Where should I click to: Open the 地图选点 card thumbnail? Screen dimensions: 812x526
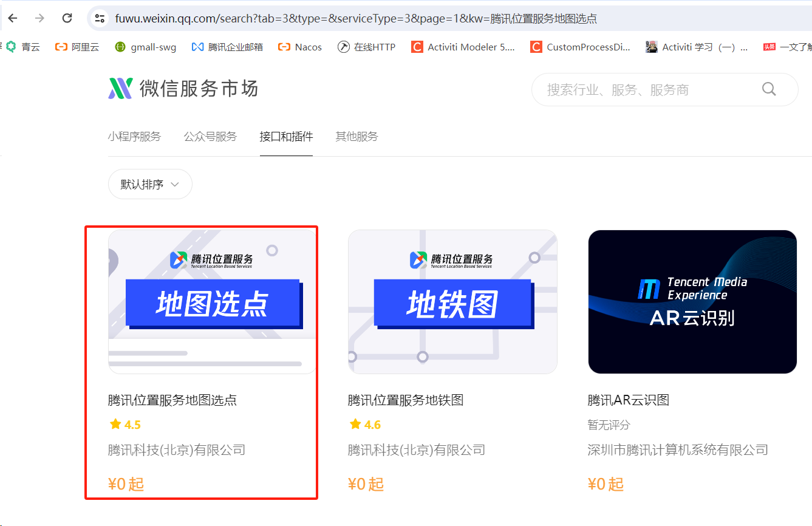pyautogui.click(x=213, y=302)
